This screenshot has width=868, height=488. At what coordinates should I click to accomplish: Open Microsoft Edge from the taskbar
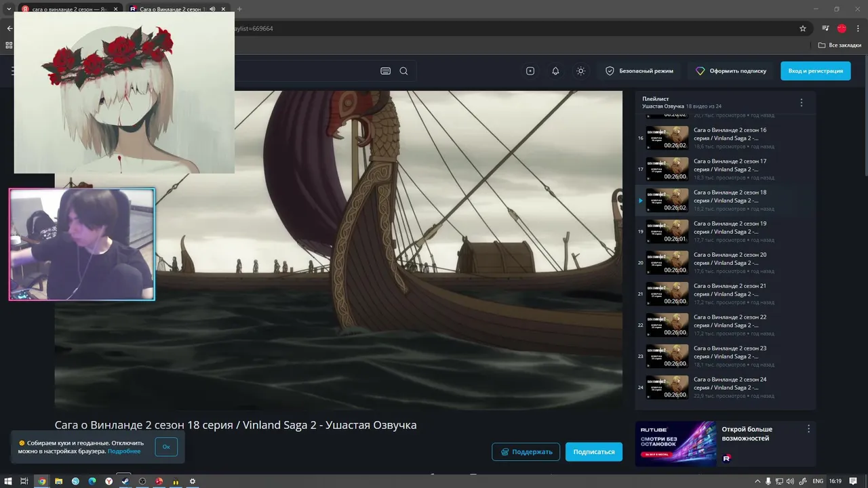[x=92, y=481]
